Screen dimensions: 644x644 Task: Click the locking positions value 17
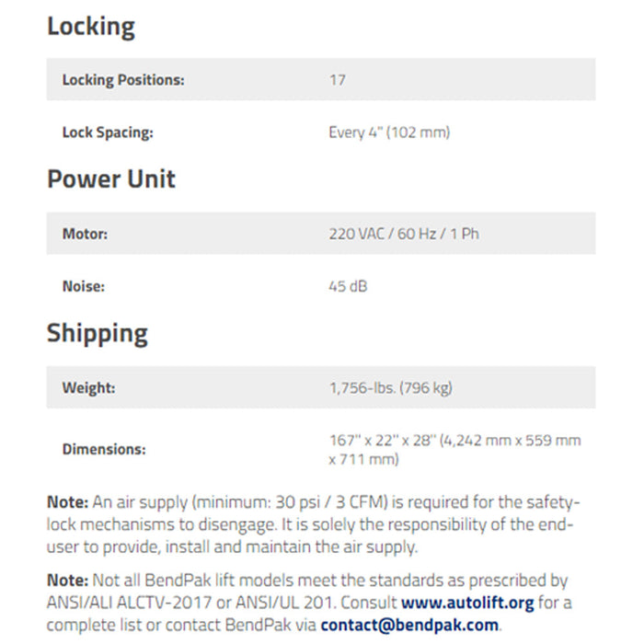(338, 80)
